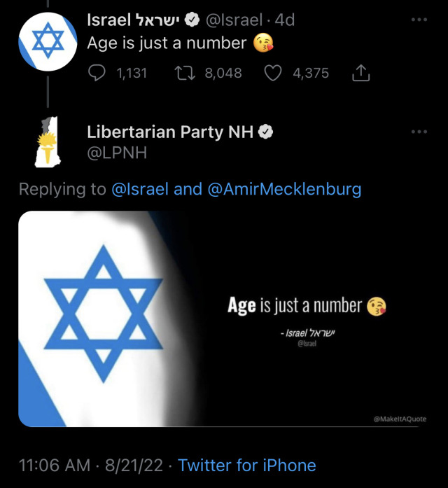Open the Twitter for iPhone source link

247,465
